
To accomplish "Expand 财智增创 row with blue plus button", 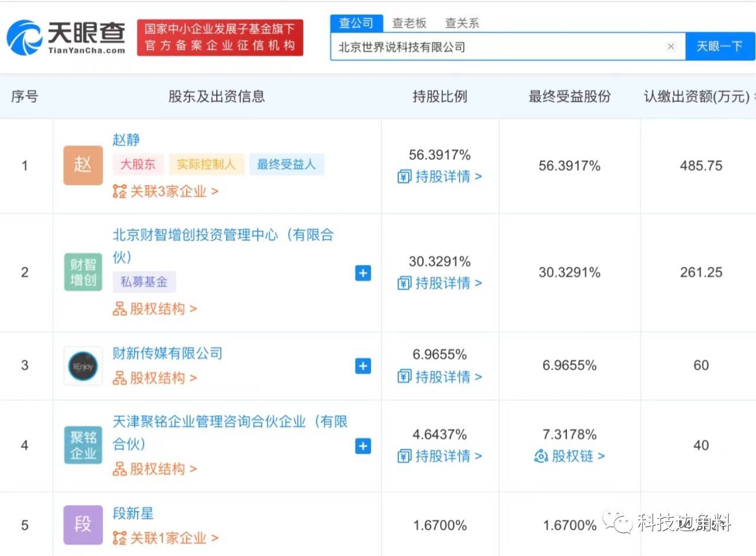I will click(362, 273).
